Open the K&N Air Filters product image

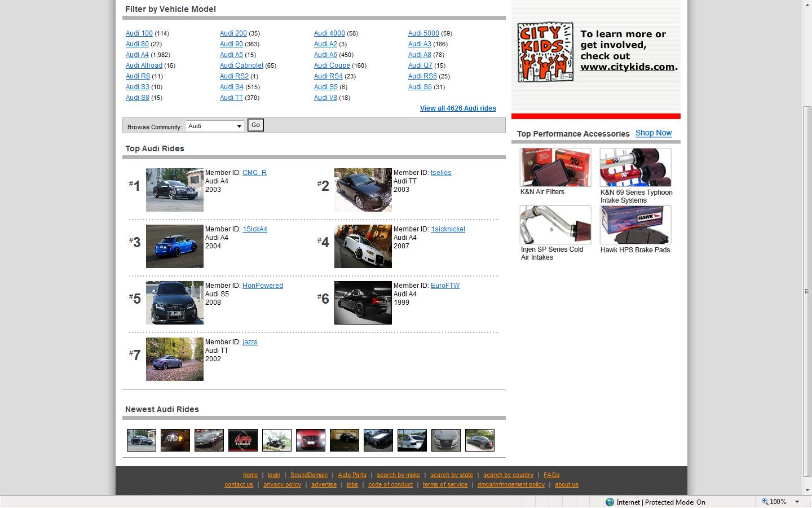pyautogui.click(x=555, y=168)
